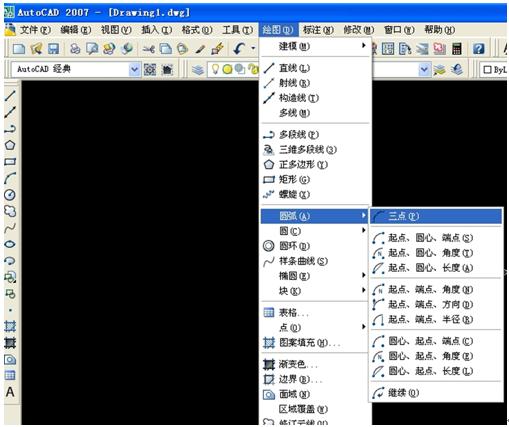
Task: Open the 修改(M) menu
Action: point(359,30)
